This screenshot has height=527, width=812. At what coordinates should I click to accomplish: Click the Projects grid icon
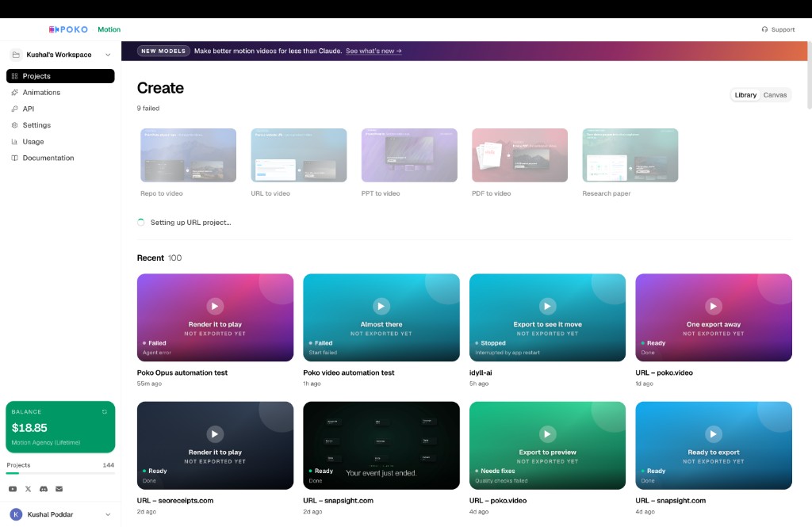pyautogui.click(x=14, y=76)
